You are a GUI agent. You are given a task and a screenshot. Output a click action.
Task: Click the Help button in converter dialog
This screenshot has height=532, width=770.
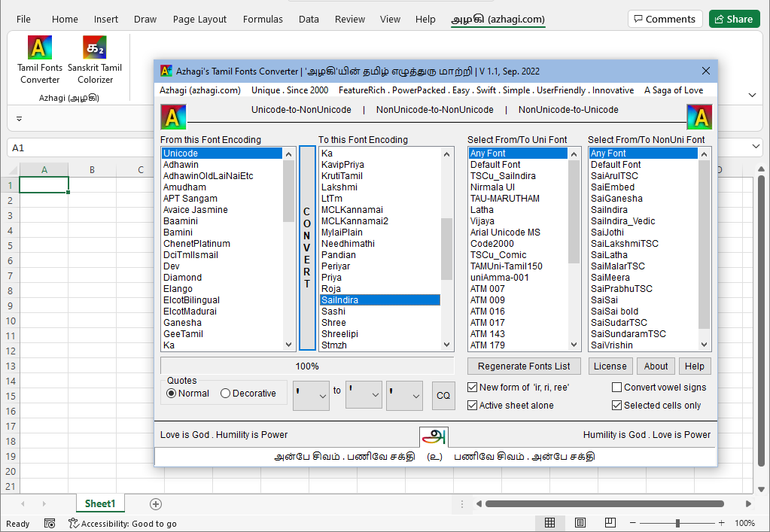[x=695, y=366]
